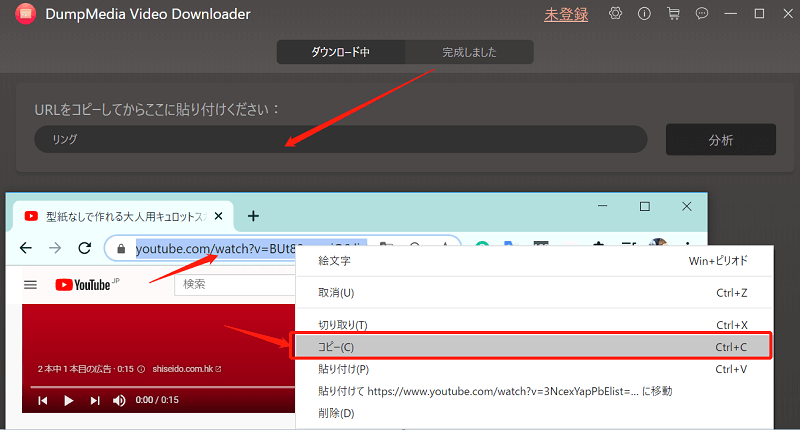The width and height of the screenshot is (800, 430).
Task: Reload the browser page
Action: coord(85,248)
